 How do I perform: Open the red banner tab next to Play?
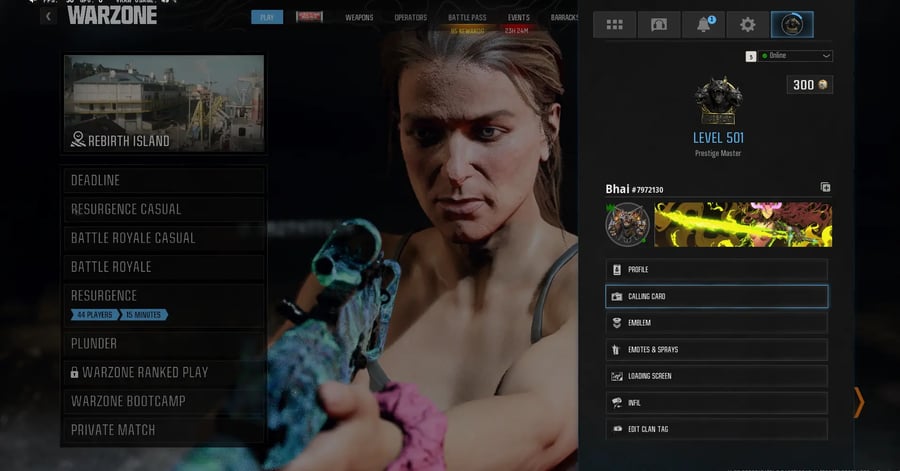point(309,17)
